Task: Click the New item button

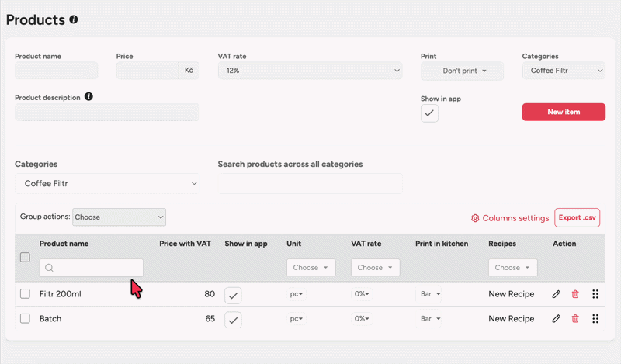Action: pos(564,112)
